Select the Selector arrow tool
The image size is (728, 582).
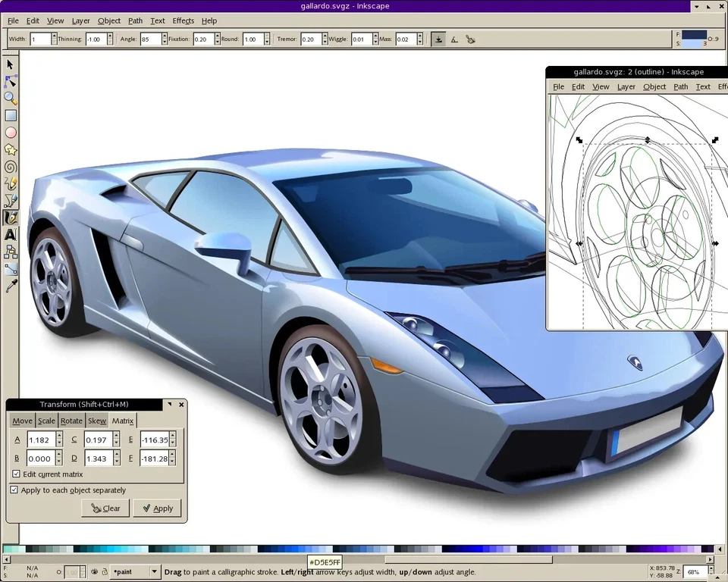11,65
